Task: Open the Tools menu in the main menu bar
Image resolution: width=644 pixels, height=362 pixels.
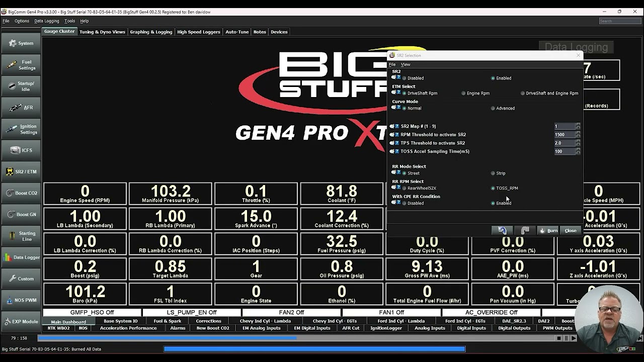Action: [70, 21]
